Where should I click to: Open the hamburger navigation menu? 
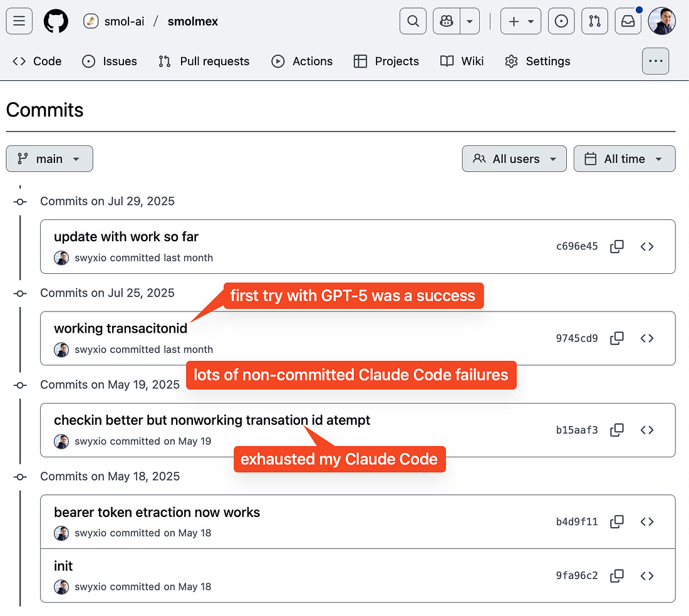pos(19,21)
